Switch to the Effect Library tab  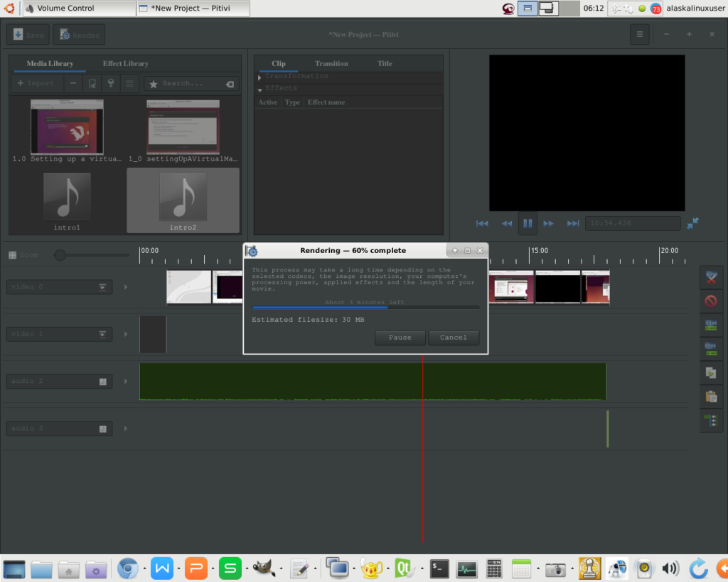125,64
